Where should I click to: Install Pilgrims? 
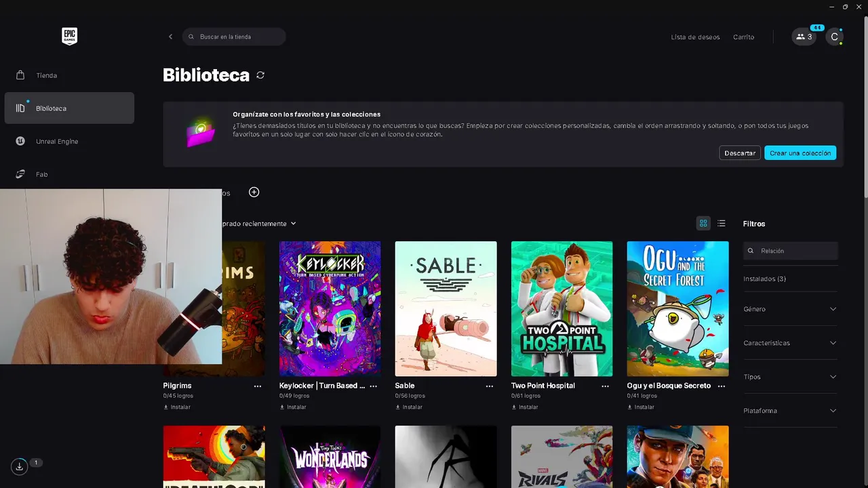[x=177, y=407]
